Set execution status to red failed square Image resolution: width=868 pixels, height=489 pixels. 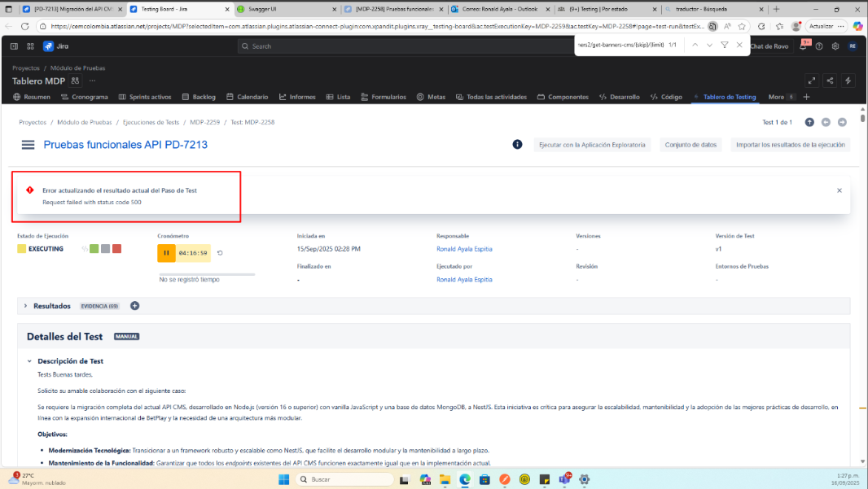click(117, 248)
